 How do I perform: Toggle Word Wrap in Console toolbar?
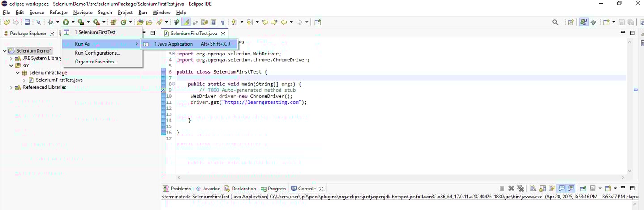tap(552, 188)
